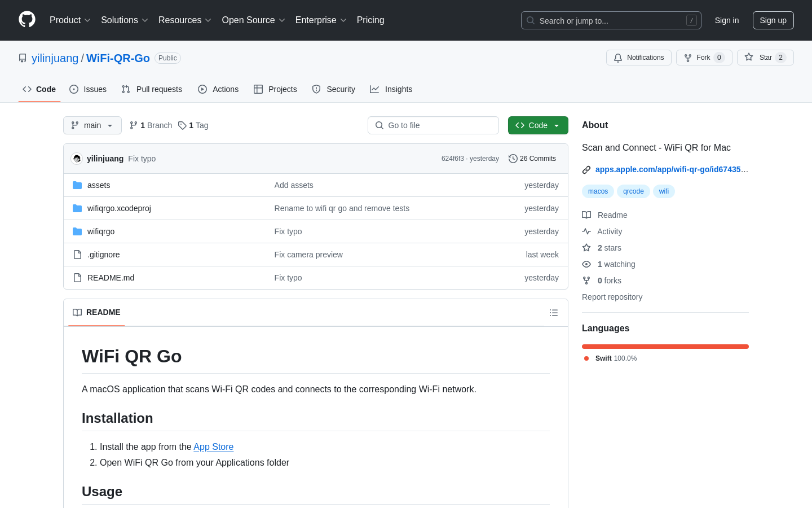Select the macos topic tag

point(598,191)
